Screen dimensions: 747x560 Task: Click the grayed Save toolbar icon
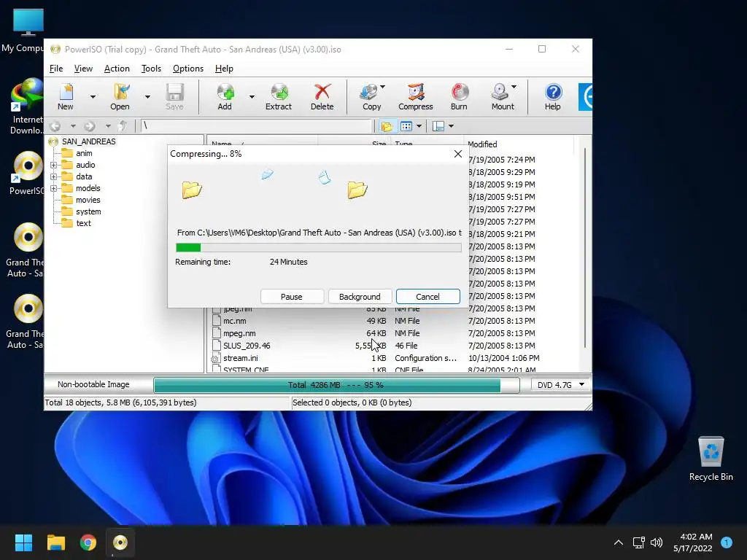[x=174, y=97]
